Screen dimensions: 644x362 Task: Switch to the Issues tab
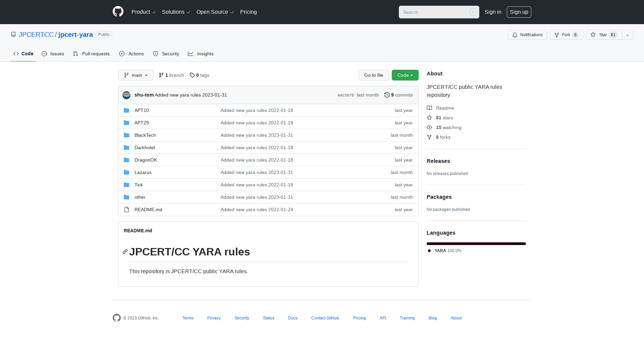click(53, 54)
